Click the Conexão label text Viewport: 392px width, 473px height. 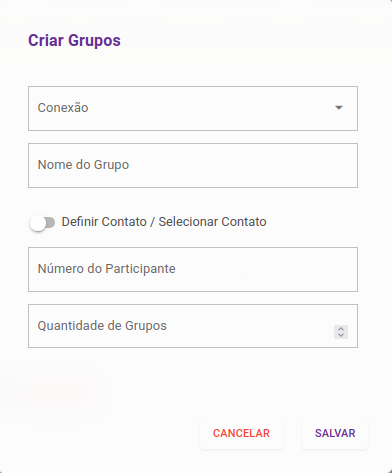pyautogui.click(x=63, y=108)
